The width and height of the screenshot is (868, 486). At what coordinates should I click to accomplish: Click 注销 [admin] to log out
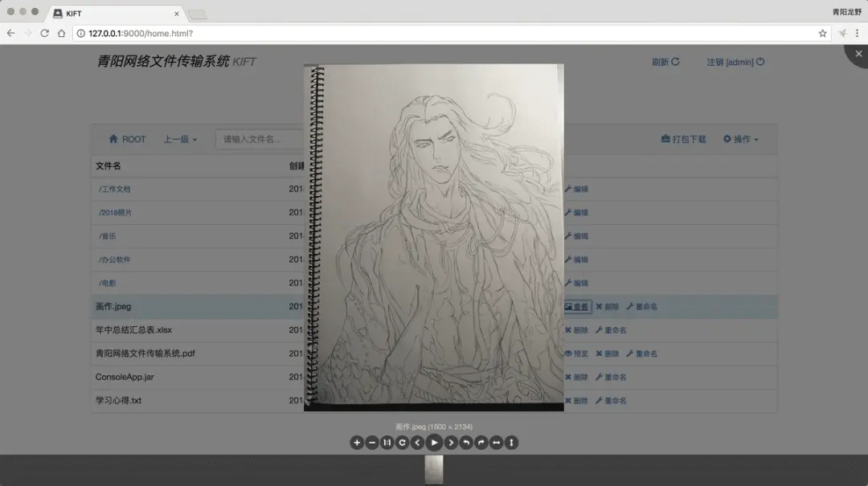[735, 62]
